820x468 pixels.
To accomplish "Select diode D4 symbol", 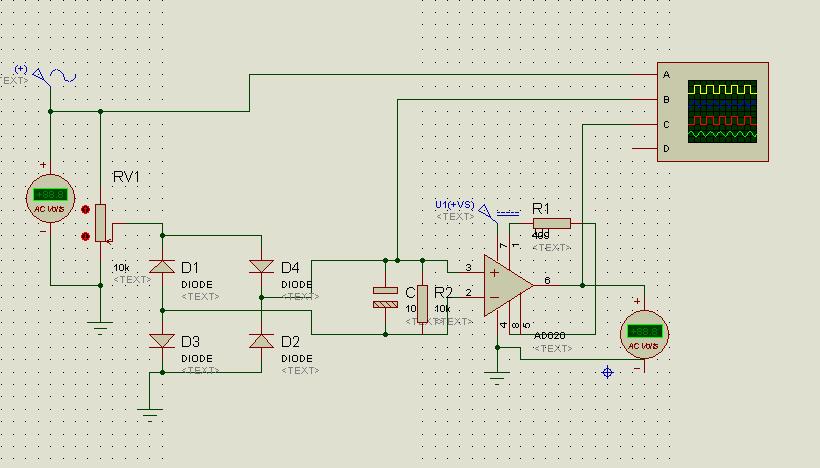I will coord(261,267).
